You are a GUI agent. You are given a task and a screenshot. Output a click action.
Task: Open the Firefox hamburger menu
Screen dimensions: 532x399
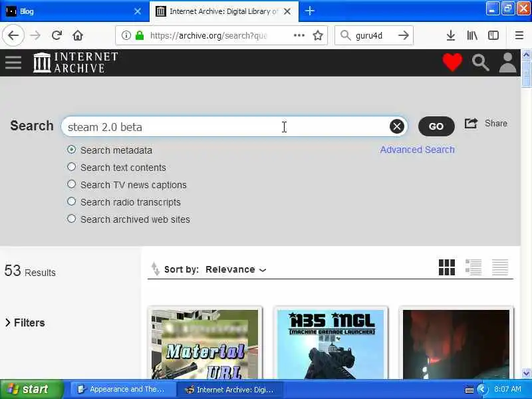coord(519,35)
